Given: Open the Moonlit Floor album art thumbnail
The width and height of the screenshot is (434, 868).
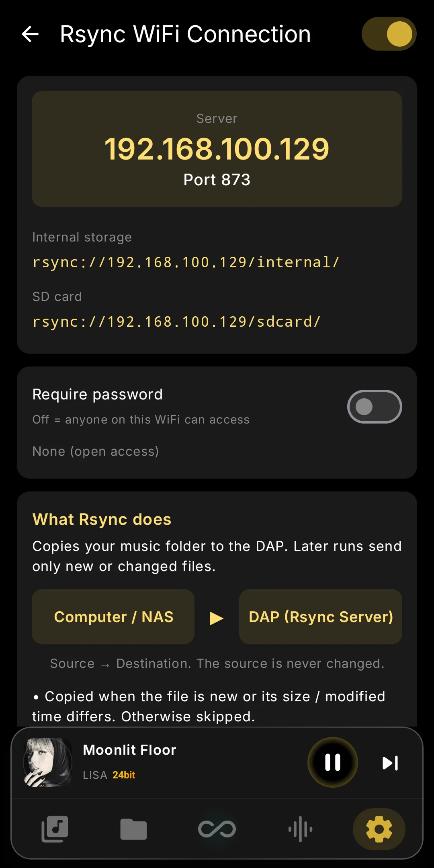Looking at the screenshot, I should [48, 762].
